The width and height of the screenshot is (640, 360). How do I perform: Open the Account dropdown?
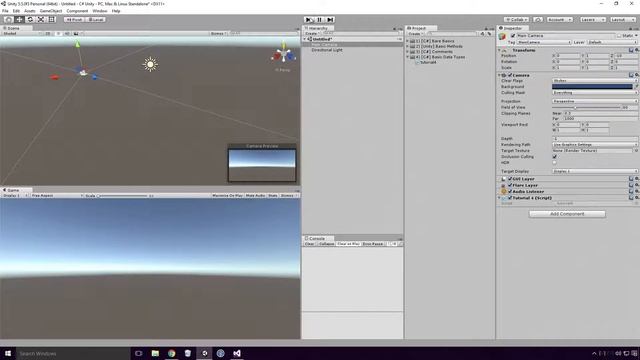click(x=559, y=20)
